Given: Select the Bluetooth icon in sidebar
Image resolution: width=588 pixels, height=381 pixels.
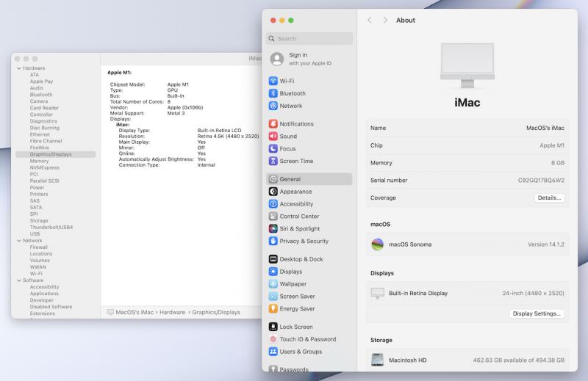Looking at the screenshot, I should (x=273, y=93).
